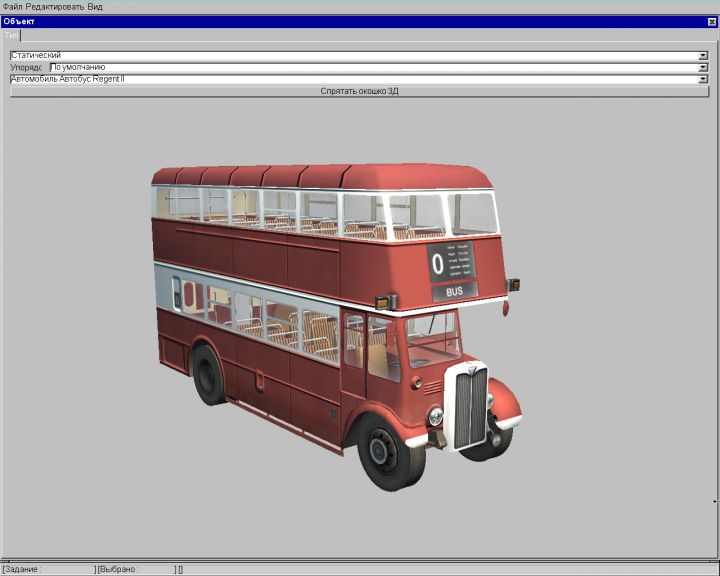Click the Выбрано status bar field
This screenshot has width=720, height=576.
[x=135, y=569]
